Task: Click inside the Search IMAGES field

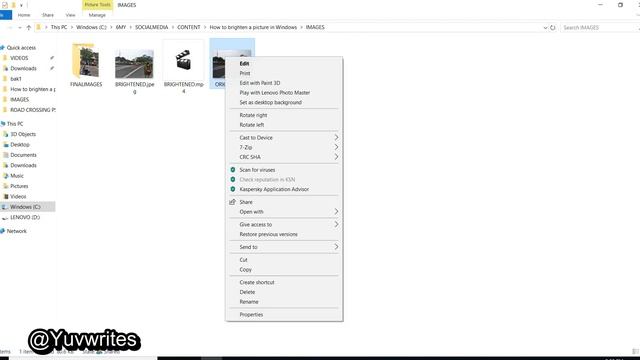Action: tap(599, 27)
